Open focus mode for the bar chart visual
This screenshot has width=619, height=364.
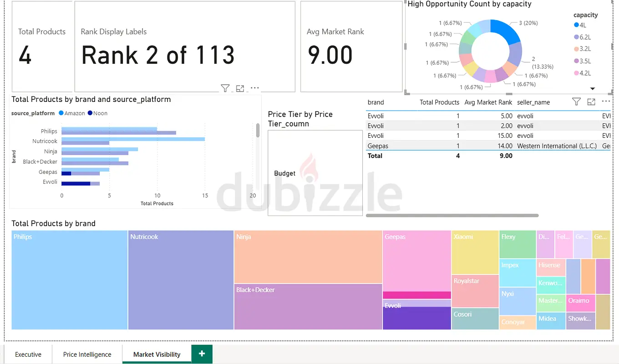click(x=240, y=88)
